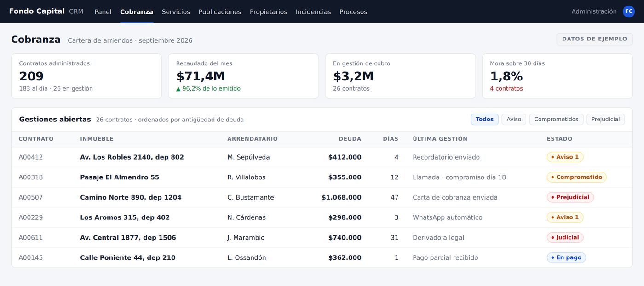Sort by CONTRATO column header
The width and height of the screenshot is (644, 286).
tap(36, 139)
